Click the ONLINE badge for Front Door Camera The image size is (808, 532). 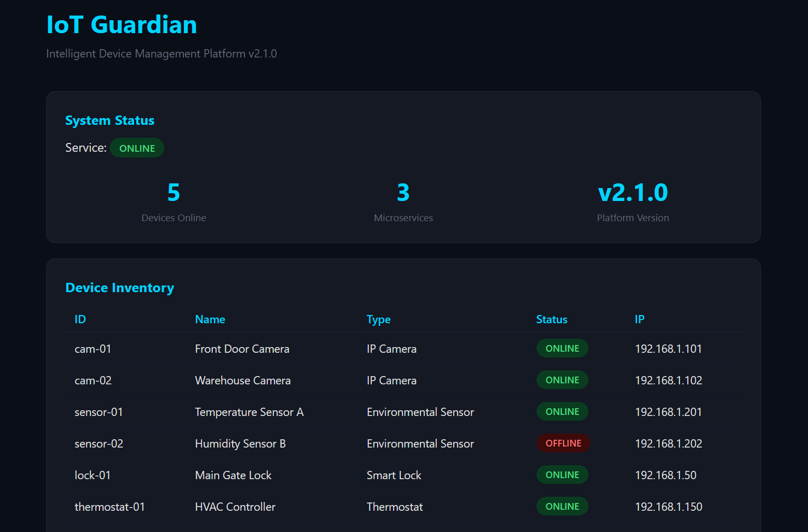562,349
